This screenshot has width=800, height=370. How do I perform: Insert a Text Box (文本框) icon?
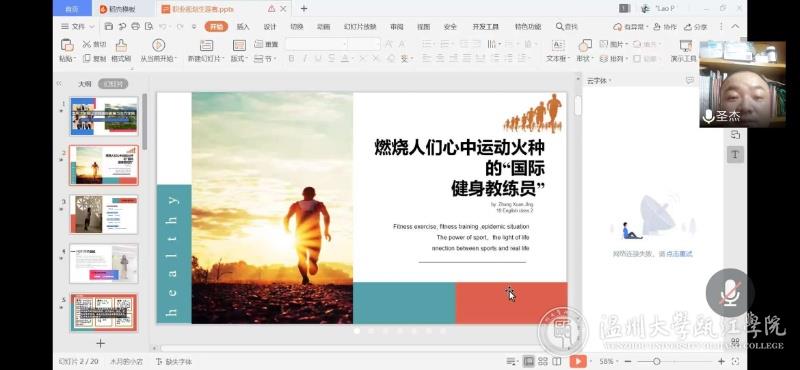pos(558,45)
